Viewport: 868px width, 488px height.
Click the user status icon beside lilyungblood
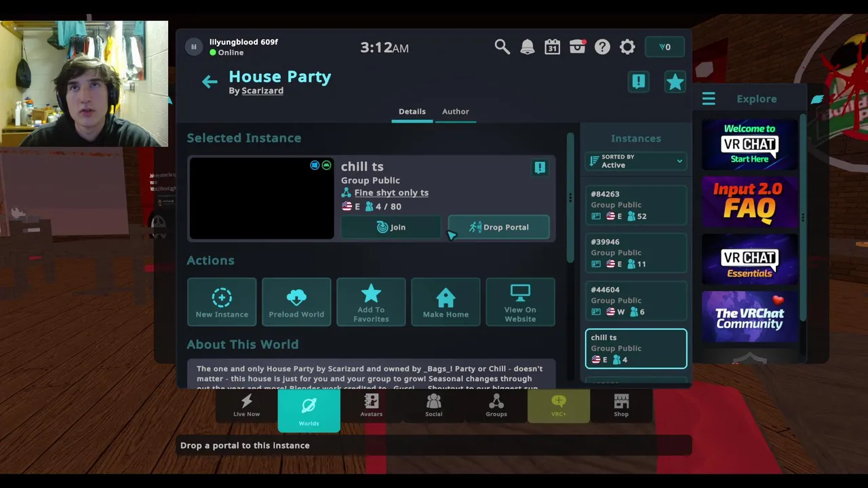[193, 47]
